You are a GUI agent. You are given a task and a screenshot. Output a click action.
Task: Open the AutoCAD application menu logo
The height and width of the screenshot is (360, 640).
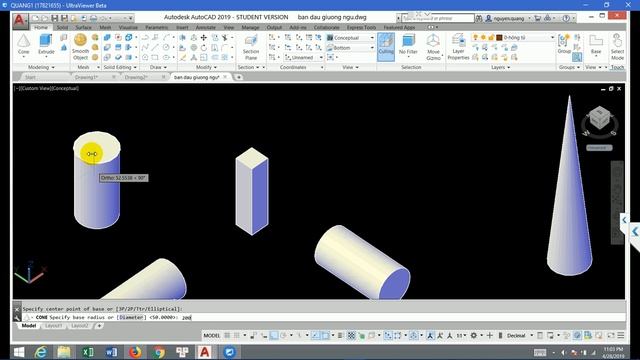pyautogui.click(x=20, y=20)
